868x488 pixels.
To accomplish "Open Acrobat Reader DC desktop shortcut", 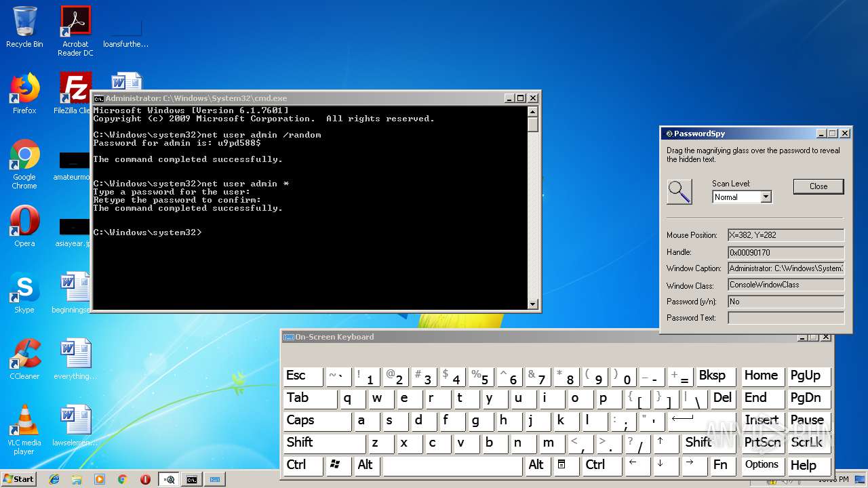I will point(75,31).
